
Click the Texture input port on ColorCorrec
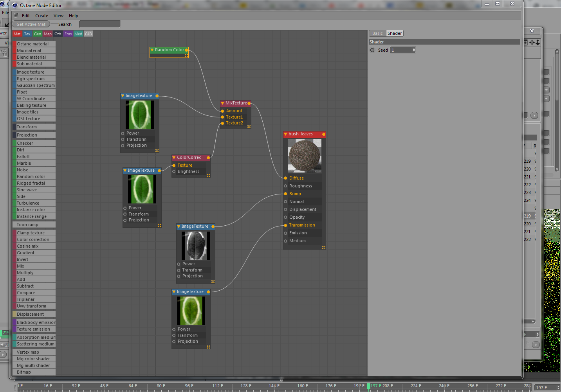click(x=174, y=165)
